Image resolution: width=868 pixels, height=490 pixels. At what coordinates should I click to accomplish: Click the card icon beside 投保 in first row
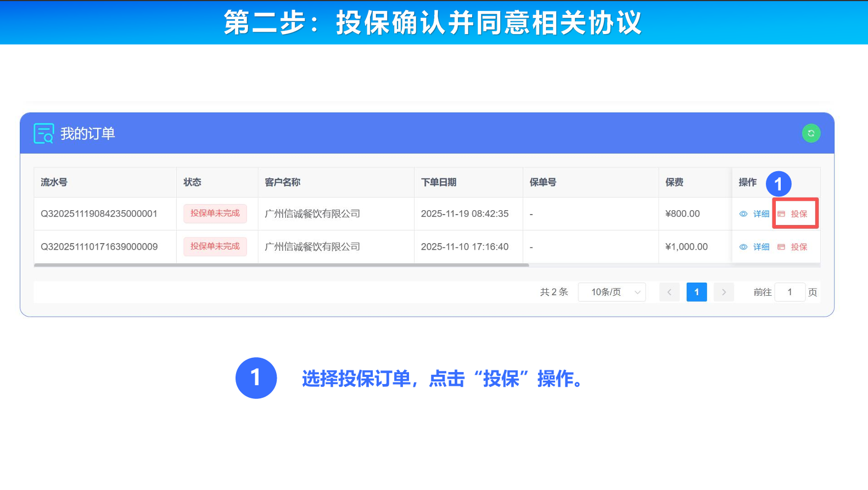click(781, 214)
